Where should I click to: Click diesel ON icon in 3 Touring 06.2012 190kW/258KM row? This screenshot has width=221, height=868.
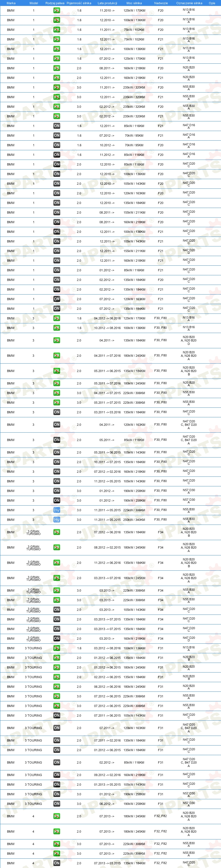57,804
